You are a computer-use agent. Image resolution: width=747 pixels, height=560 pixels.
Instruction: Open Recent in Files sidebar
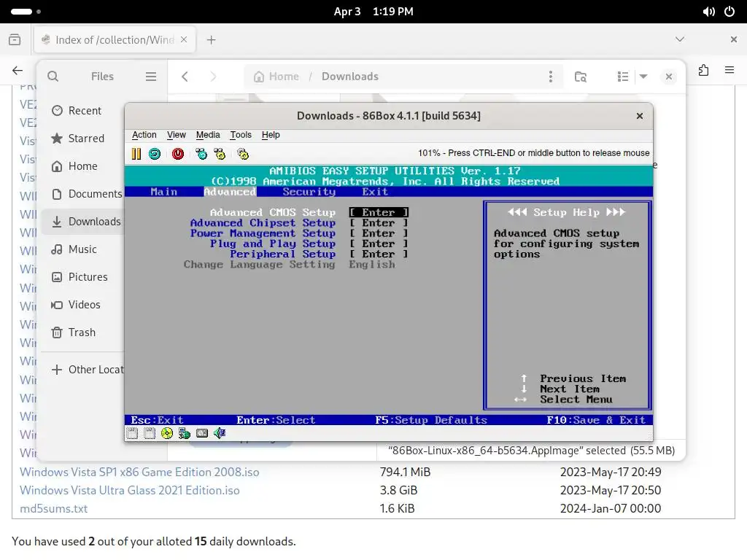click(82, 111)
